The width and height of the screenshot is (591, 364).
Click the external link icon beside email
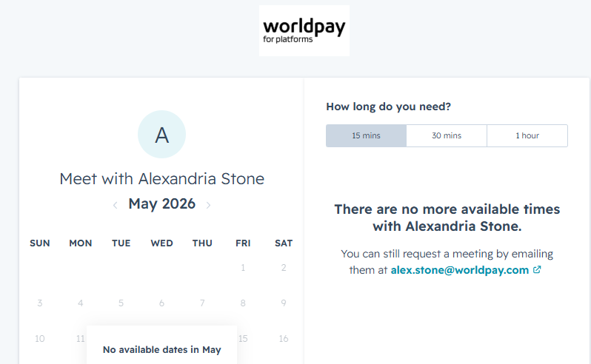[x=537, y=269]
